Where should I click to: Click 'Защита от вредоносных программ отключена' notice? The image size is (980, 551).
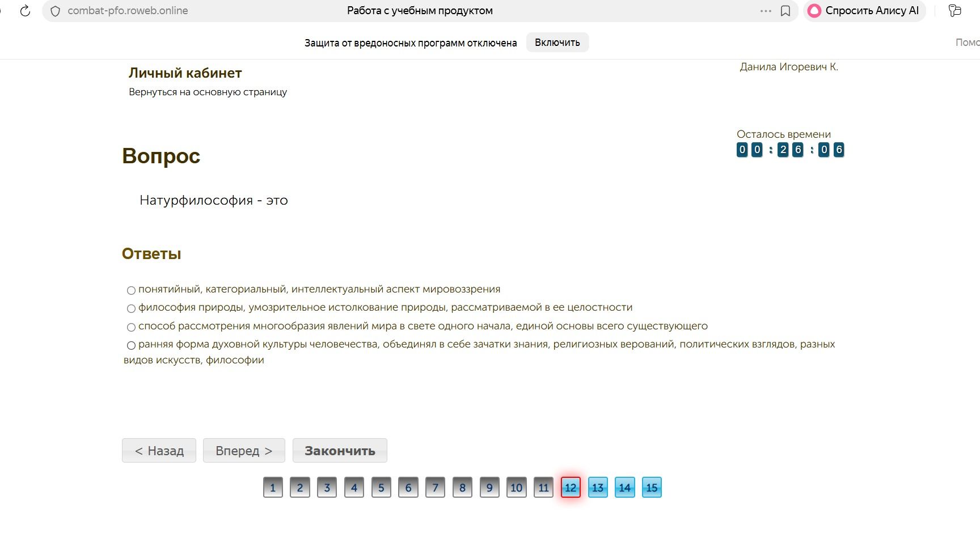click(x=411, y=43)
